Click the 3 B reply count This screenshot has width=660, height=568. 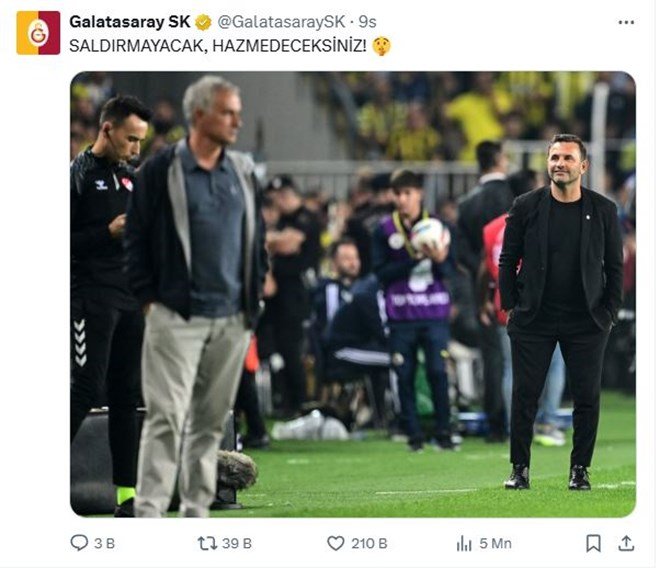pos(104,543)
